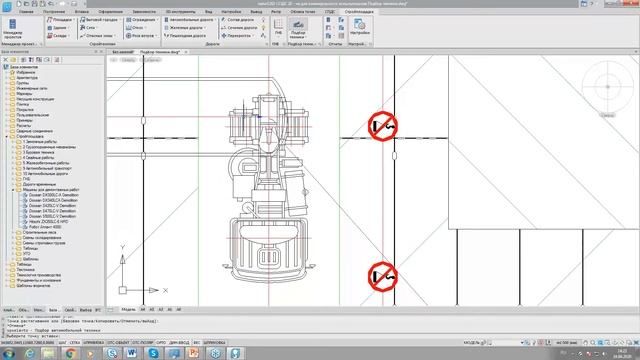Choose the Ограждения tool
This screenshot has width=640, height=360.
click(x=141, y=20)
